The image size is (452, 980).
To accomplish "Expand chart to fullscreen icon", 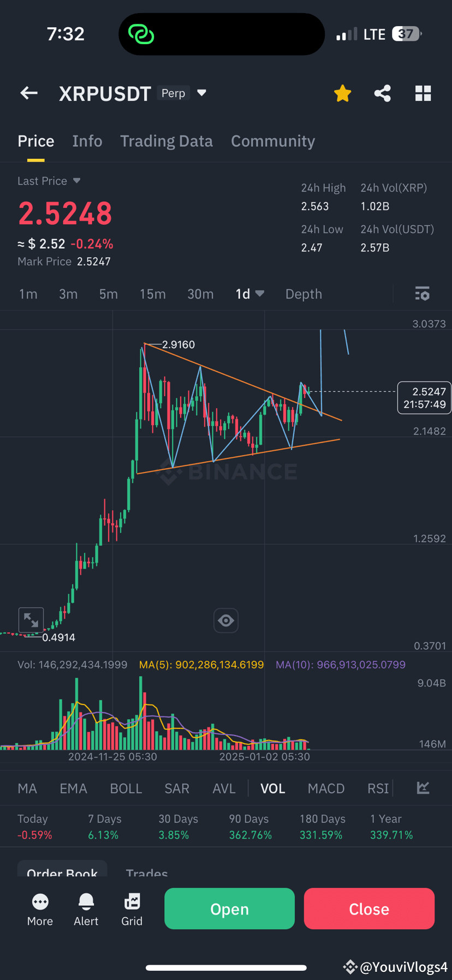I will click(x=31, y=620).
